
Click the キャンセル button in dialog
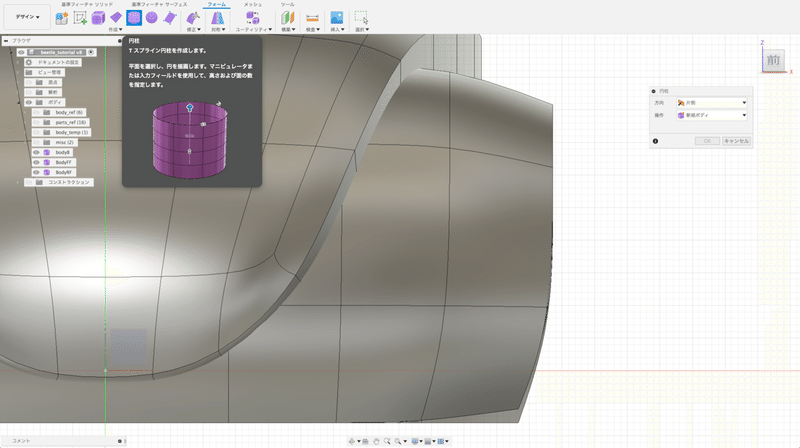[x=736, y=141]
